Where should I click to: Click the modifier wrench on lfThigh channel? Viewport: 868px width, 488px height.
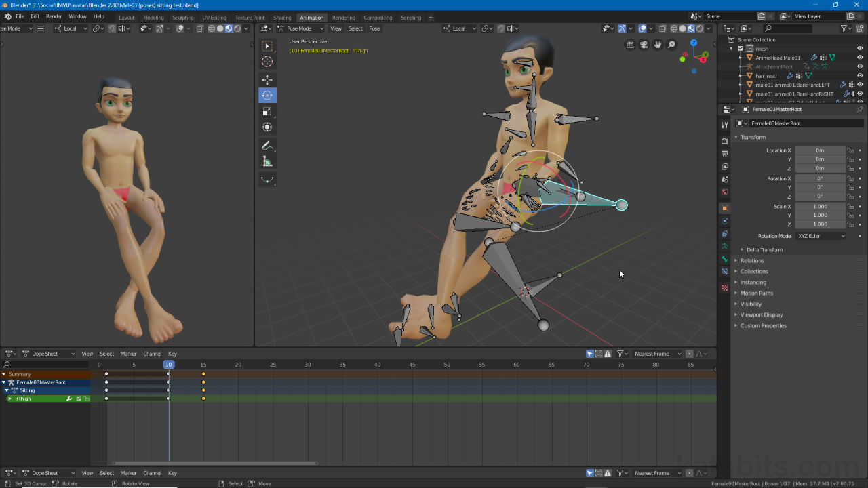click(x=69, y=399)
